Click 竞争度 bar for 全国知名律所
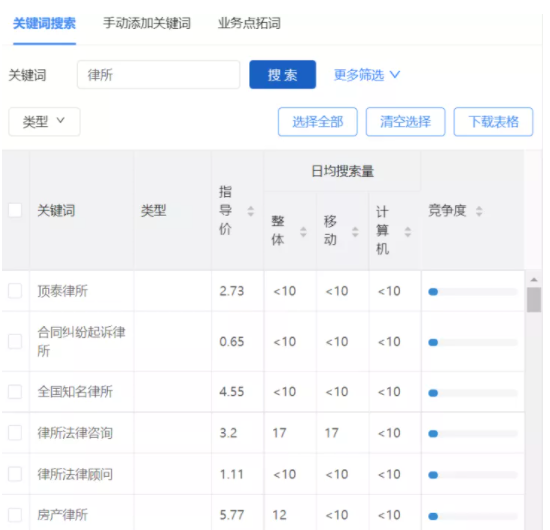This screenshot has height=530, width=550. [473, 393]
